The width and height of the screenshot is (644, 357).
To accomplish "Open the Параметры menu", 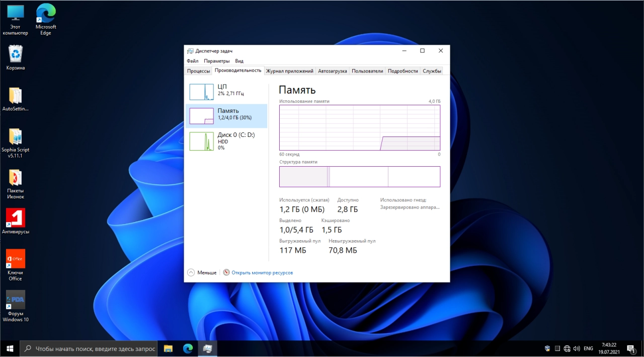I will click(217, 61).
